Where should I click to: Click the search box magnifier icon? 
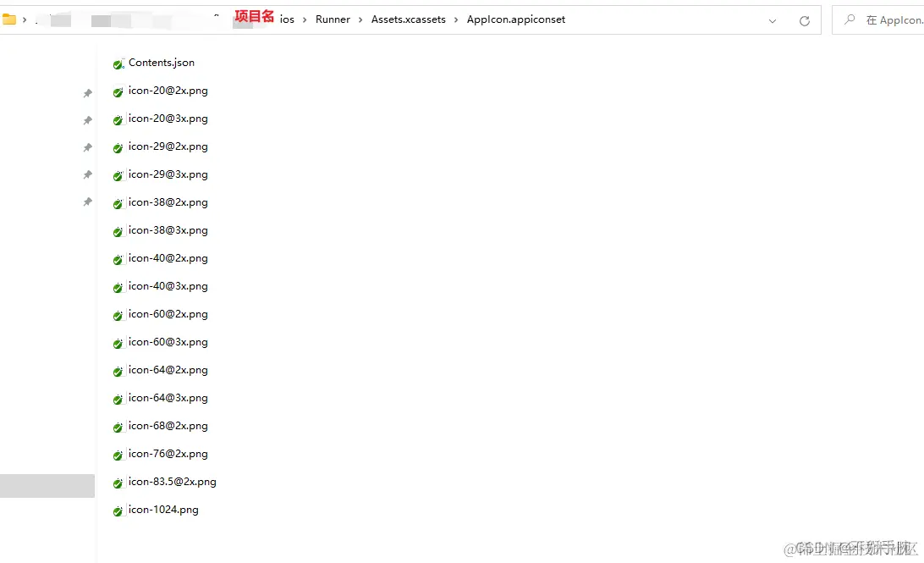850,19
